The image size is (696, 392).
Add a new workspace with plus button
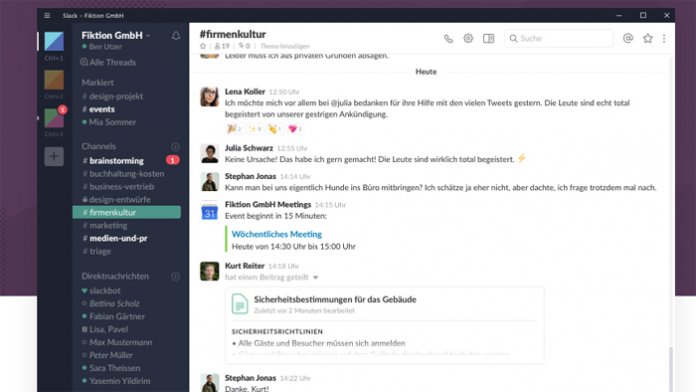(x=54, y=156)
